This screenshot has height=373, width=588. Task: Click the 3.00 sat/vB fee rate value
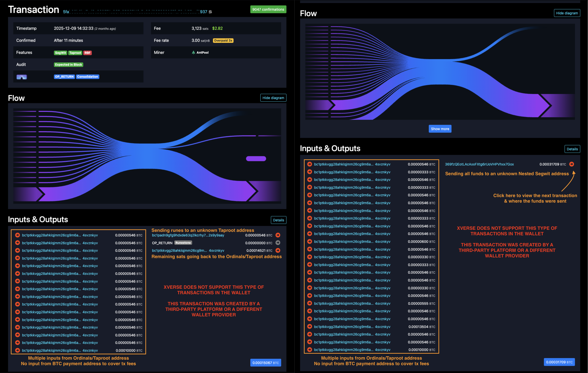point(200,40)
